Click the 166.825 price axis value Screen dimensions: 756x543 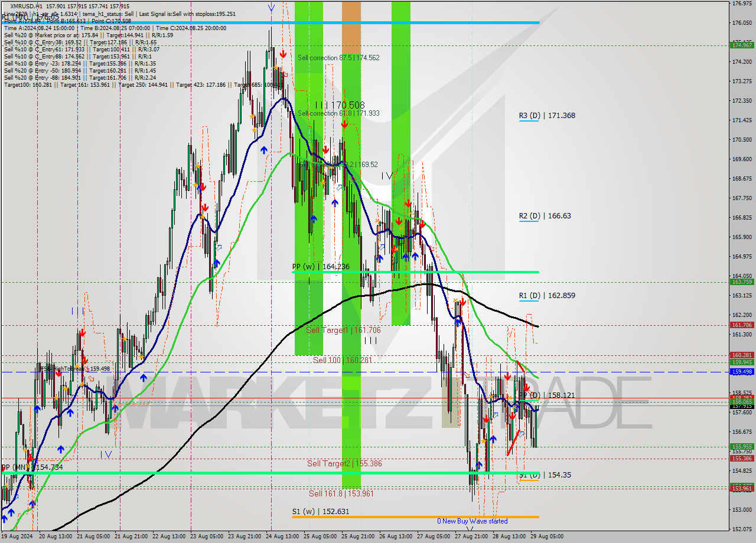(742, 218)
